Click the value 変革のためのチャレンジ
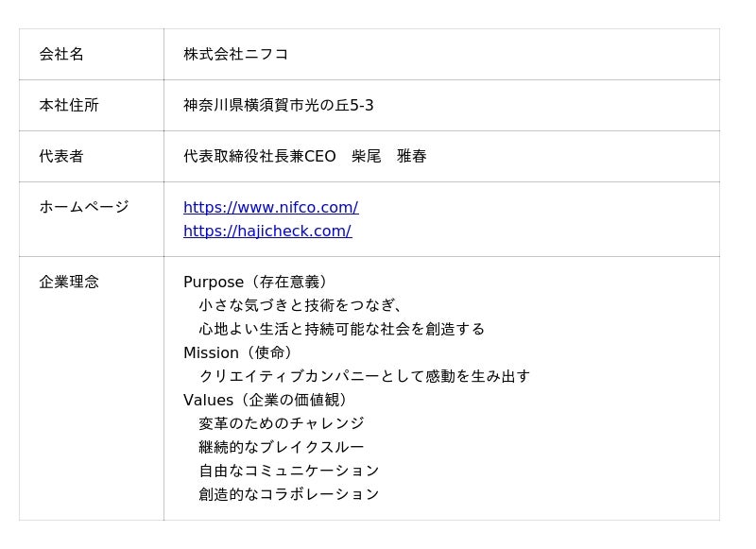The image size is (756, 549). click(282, 423)
